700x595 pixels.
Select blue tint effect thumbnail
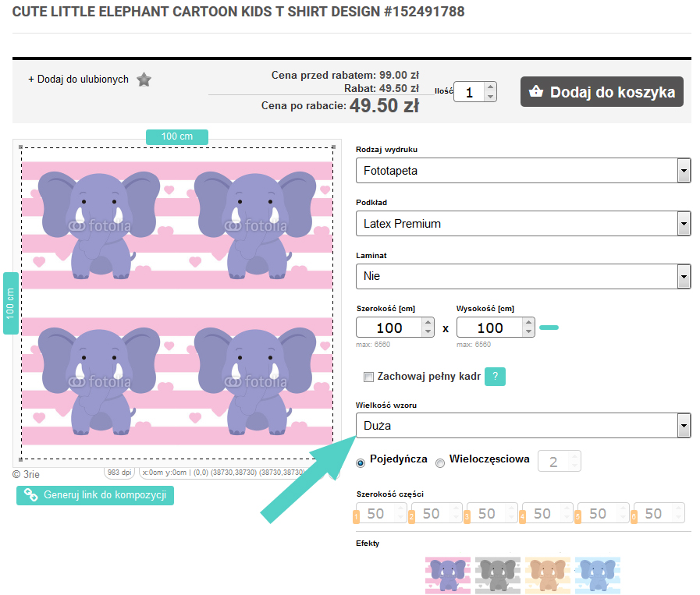click(598, 576)
